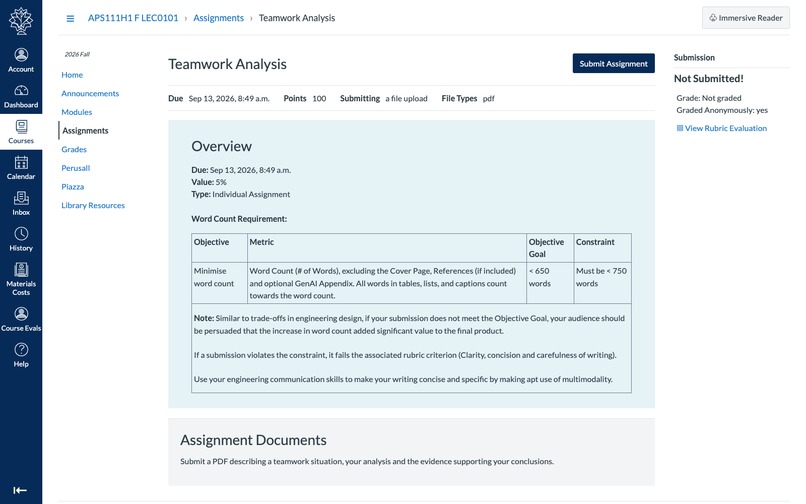
Task: Launch Immersive Reader
Action: coord(745,18)
